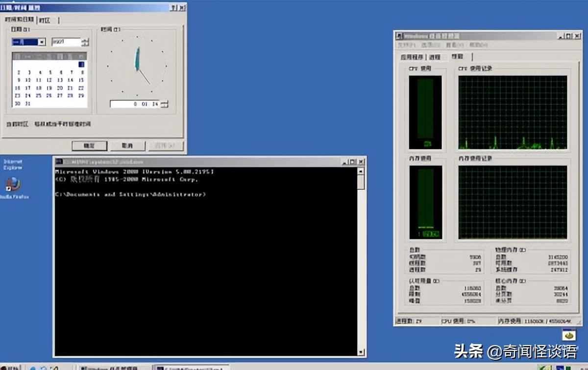
Task: Launch Mozilla Firefox desktop icon
Action: pos(13,185)
